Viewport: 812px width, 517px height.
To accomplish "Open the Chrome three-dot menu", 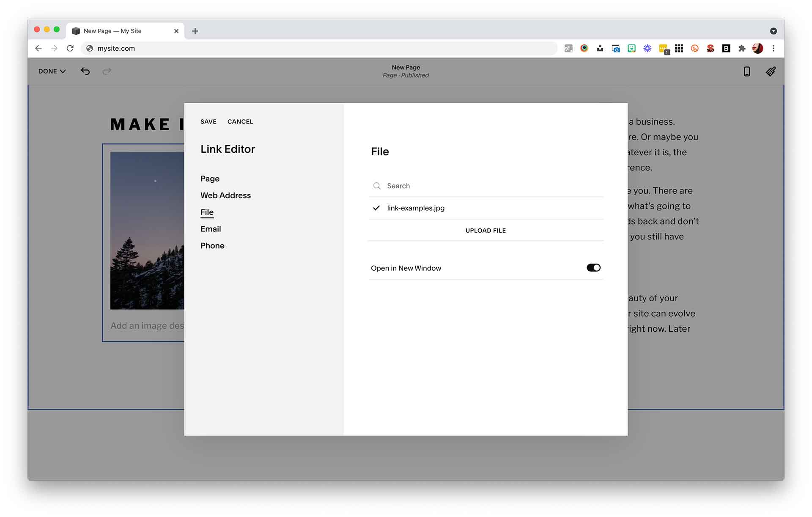I will [x=774, y=48].
